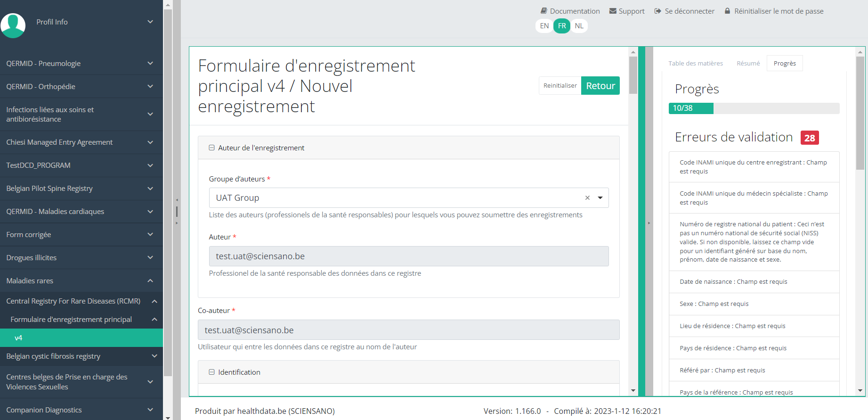Clear UAT Group selection with X icon

(x=587, y=198)
